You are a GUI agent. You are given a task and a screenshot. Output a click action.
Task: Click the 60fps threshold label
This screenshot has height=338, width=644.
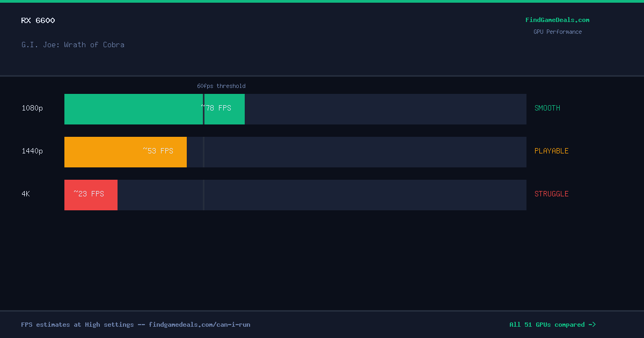(221, 86)
